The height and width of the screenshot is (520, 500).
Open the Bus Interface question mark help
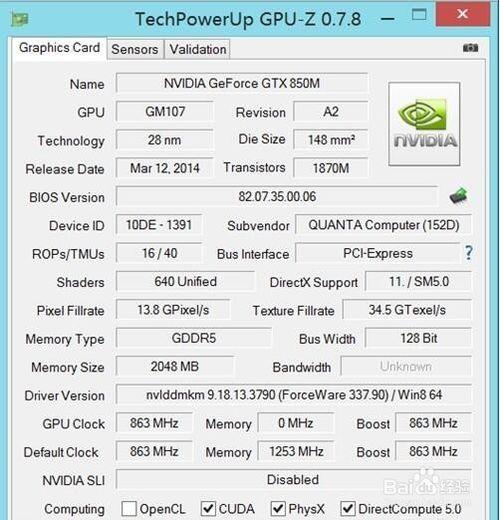point(469,253)
